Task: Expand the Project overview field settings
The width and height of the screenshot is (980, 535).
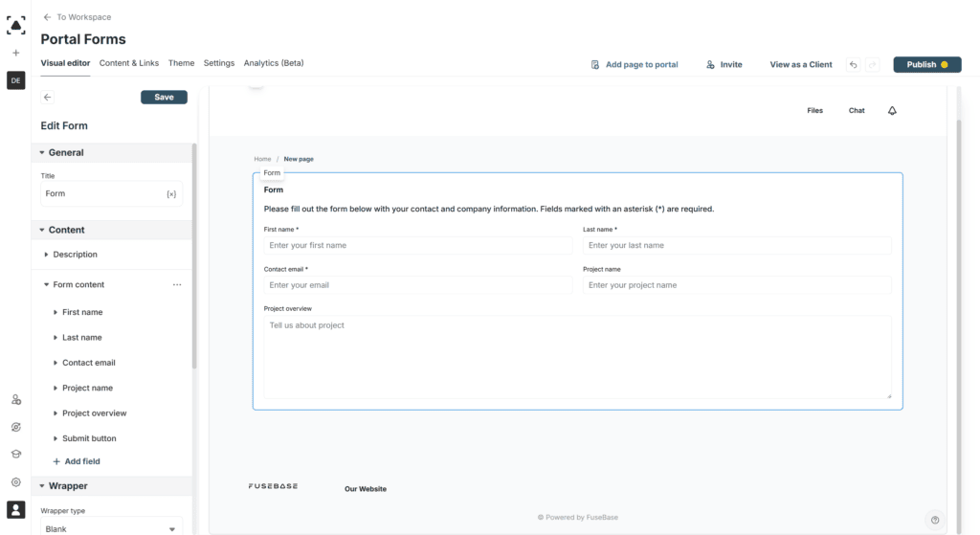Action: (56, 413)
